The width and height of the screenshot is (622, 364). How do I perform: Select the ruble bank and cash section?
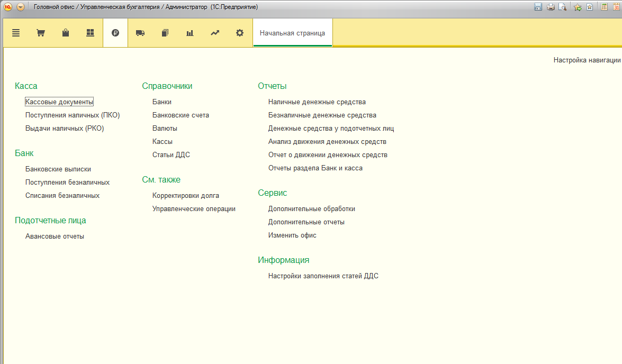pyautogui.click(x=115, y=33)
